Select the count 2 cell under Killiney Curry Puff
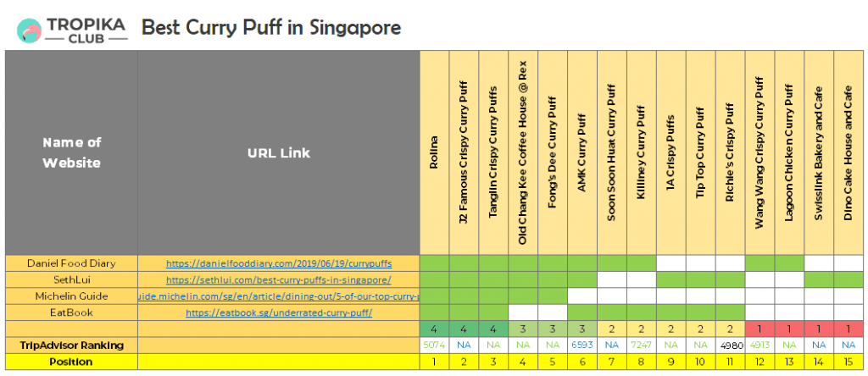This screenshot has height=376, width=868. (642, 329)
